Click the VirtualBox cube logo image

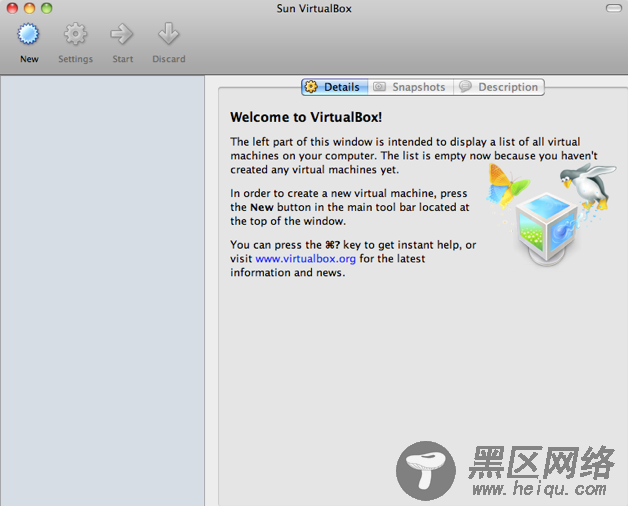point(547,228)
